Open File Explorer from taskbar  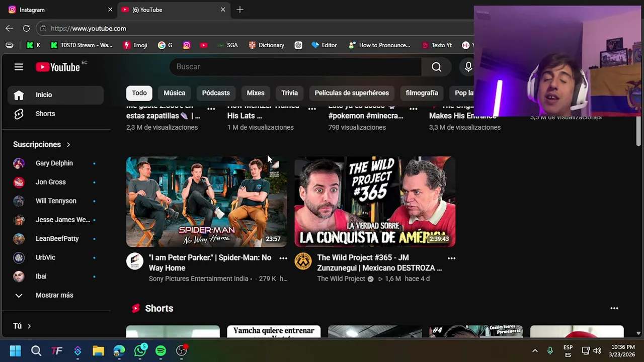tap(98, 351)
